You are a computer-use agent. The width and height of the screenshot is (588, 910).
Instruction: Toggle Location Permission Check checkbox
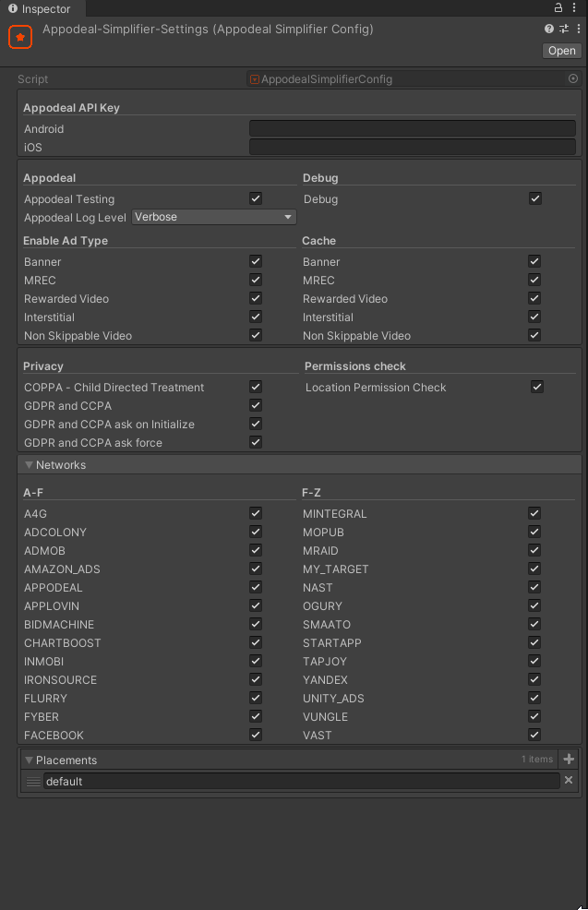[x=536, y=388]
